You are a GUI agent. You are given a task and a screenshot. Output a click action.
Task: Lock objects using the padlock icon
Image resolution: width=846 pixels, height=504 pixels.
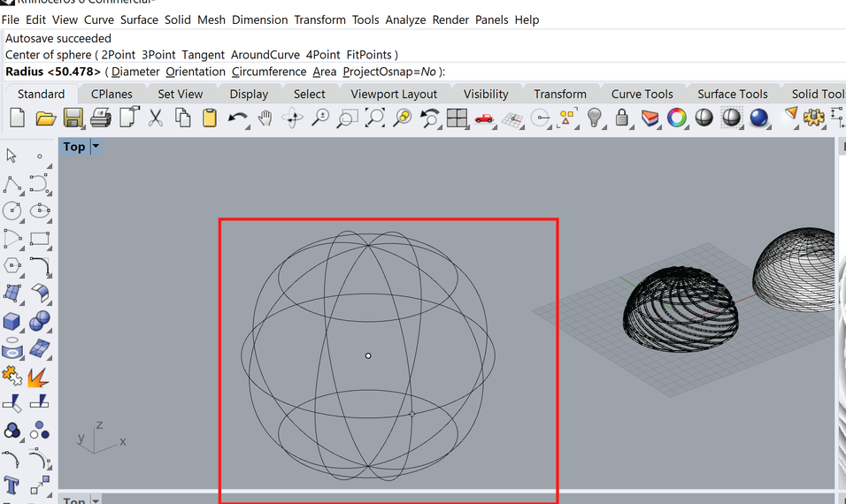coord(621,118)
